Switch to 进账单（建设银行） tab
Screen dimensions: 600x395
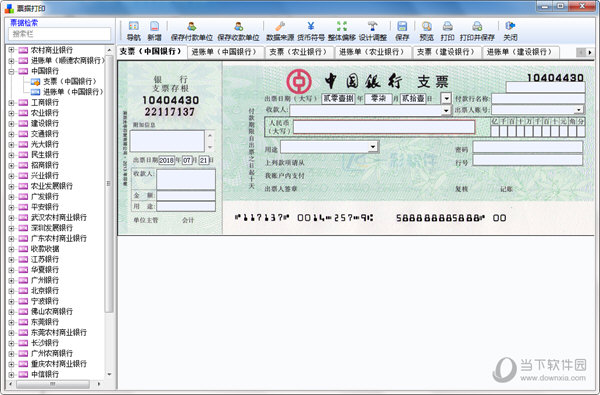[520, 52]
